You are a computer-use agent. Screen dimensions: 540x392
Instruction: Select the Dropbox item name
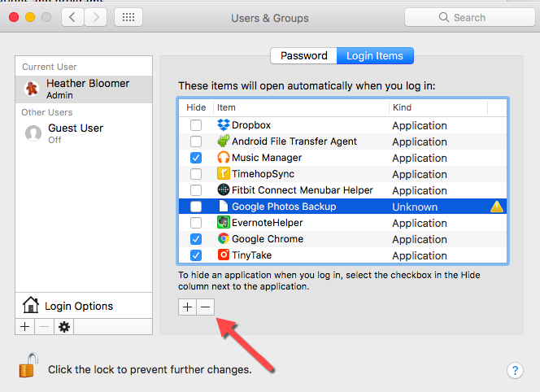[x=251, y=125]
